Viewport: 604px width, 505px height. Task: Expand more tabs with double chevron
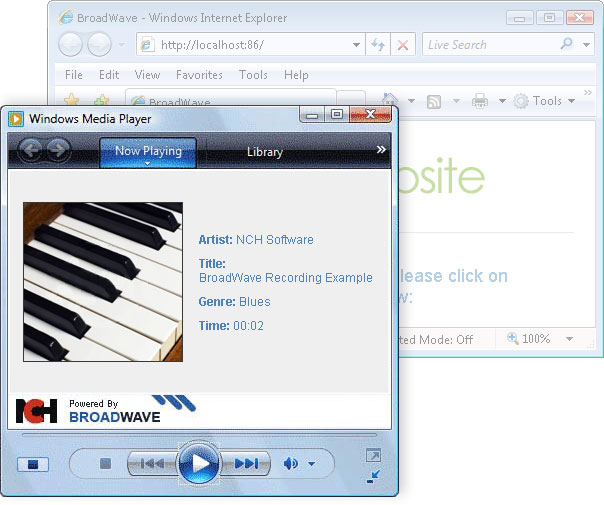click(381, 149)
